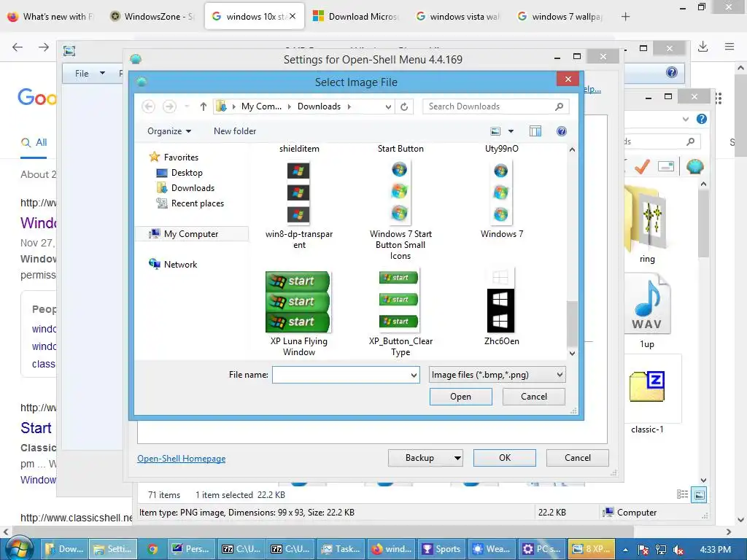This screenshot has height=560, width=747.
Task: Click the email icon in Explorer toolbar
Action: pyautogui.click(x=665, y=166)
